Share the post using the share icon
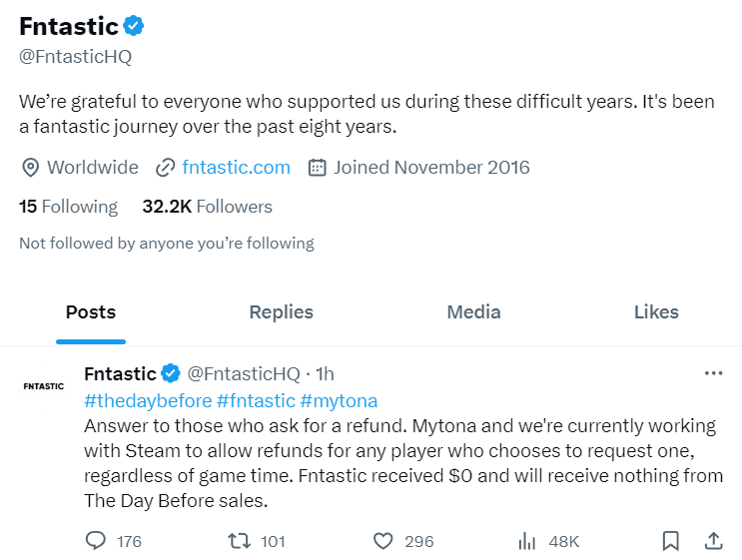This screenshot has height=560, width=742. coord(713,541)
